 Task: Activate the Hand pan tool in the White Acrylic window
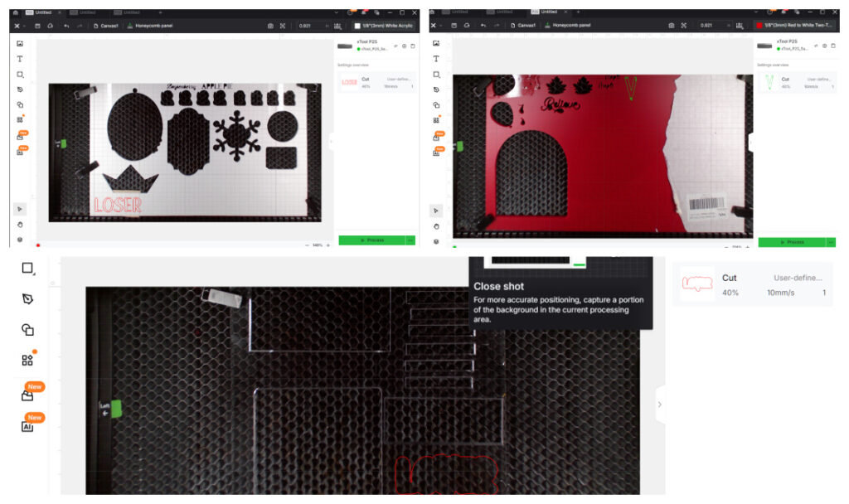coord(20,224)
